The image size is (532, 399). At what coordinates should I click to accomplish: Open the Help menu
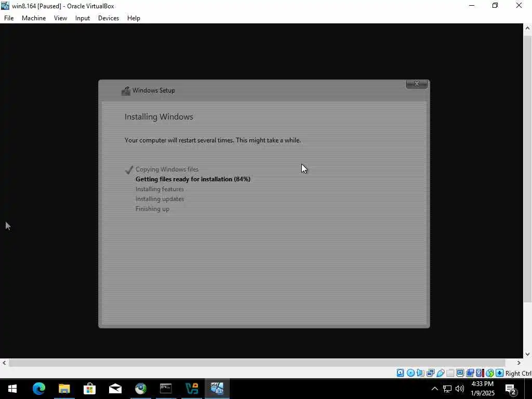click(x=134, y=18)
